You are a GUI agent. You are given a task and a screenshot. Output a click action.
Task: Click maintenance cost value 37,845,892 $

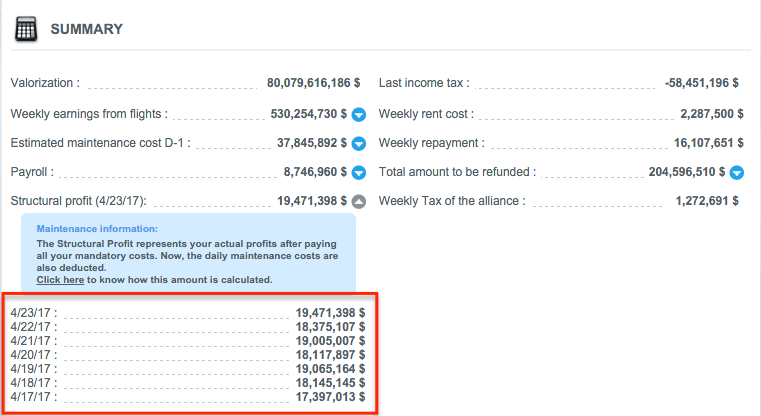coord(312,143)
